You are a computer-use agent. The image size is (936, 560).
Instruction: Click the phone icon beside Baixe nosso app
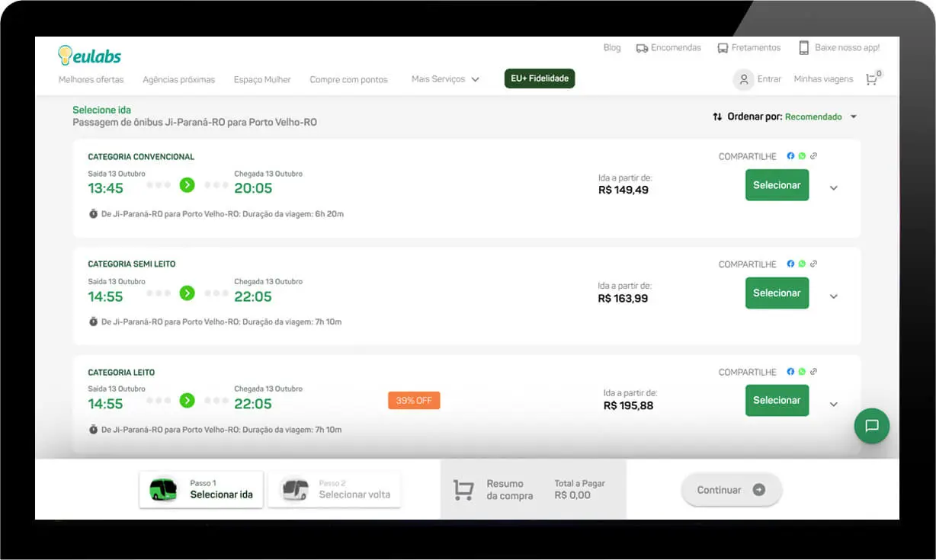(803, 48)
